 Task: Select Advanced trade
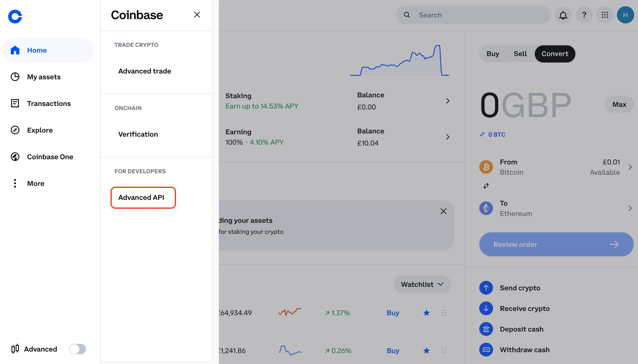[145, 71]
